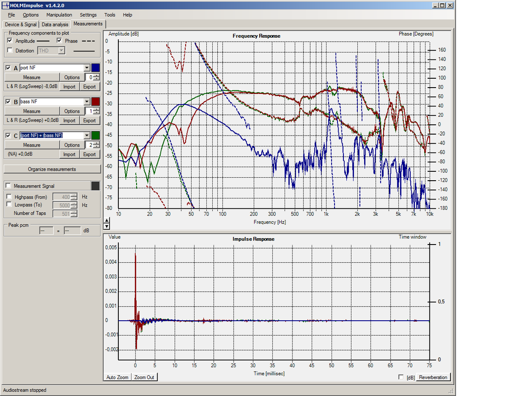Open the Help menu
This screenshot has height=396, width=532.
pyautogui.click(x=128, y=15)
